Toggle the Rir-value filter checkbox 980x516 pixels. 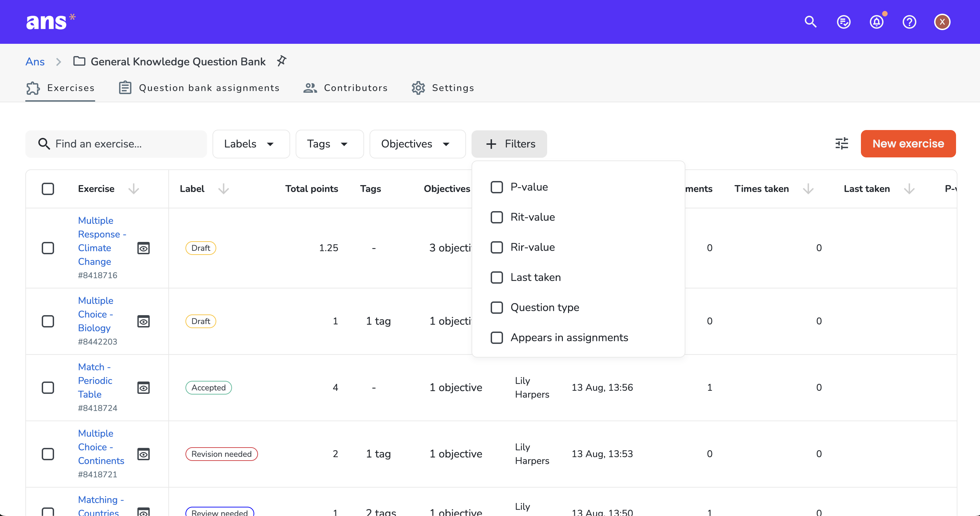click(497, 247)
